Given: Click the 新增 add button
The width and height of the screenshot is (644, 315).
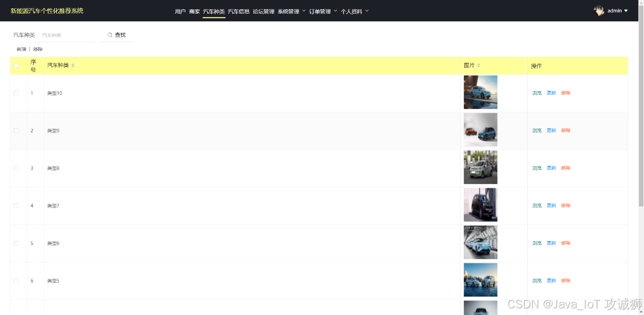Looking at the screenshot, I should (x=21, y=49).
